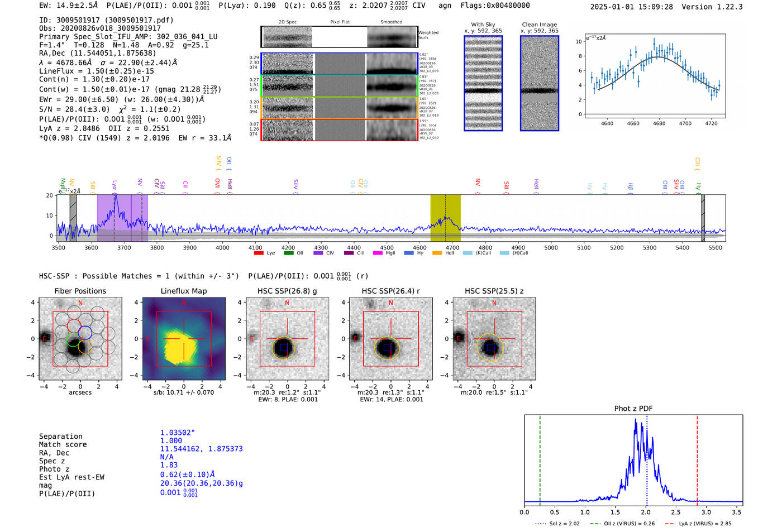
Task: Click the Match score value '1.000'
Action: 171,440
